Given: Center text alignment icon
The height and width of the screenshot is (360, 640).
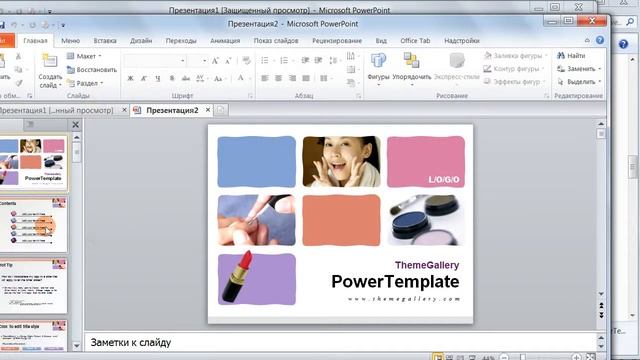Looking at the screenshot, I should coord(278,78).
